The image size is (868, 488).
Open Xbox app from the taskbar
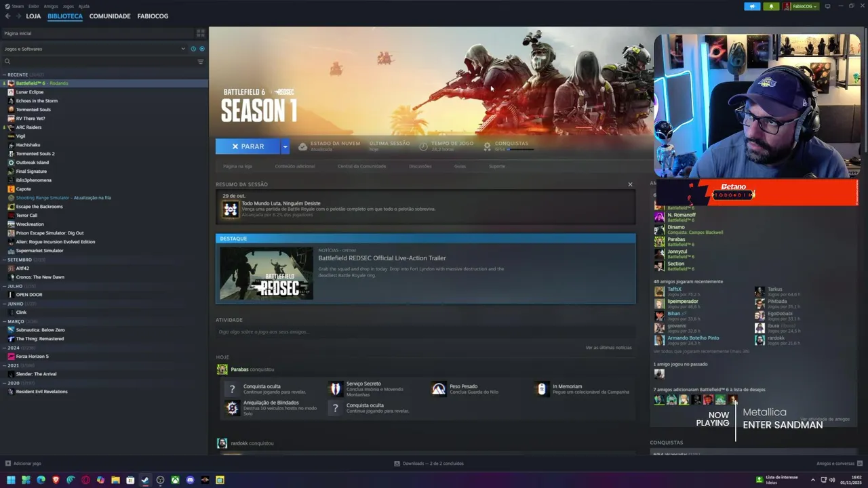pos(175,480)
